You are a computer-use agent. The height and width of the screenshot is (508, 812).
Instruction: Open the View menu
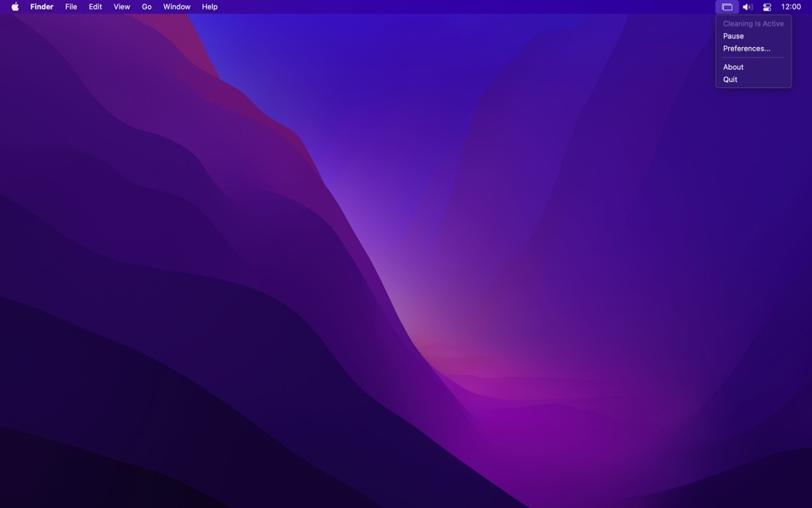[121, 7]
